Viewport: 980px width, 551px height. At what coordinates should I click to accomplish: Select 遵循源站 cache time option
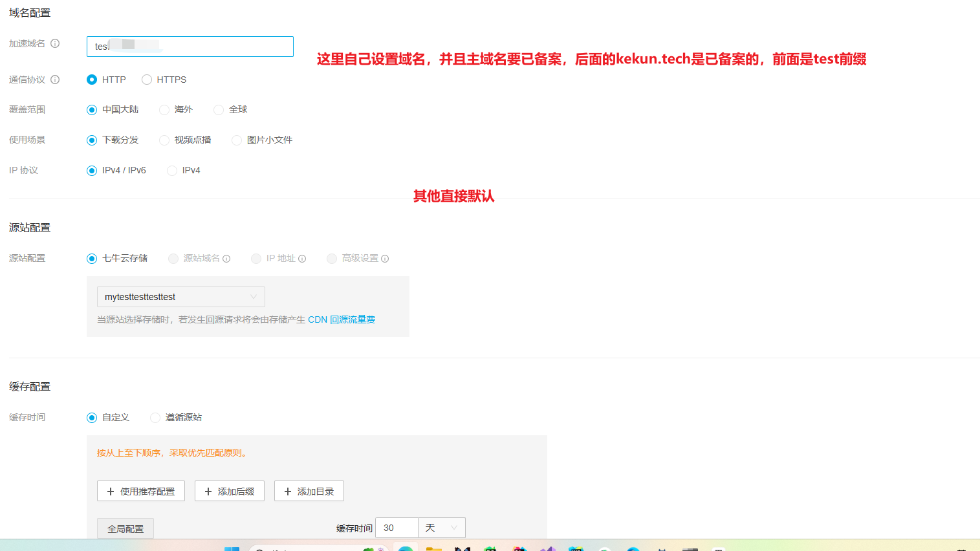click(x=155, y=418)
